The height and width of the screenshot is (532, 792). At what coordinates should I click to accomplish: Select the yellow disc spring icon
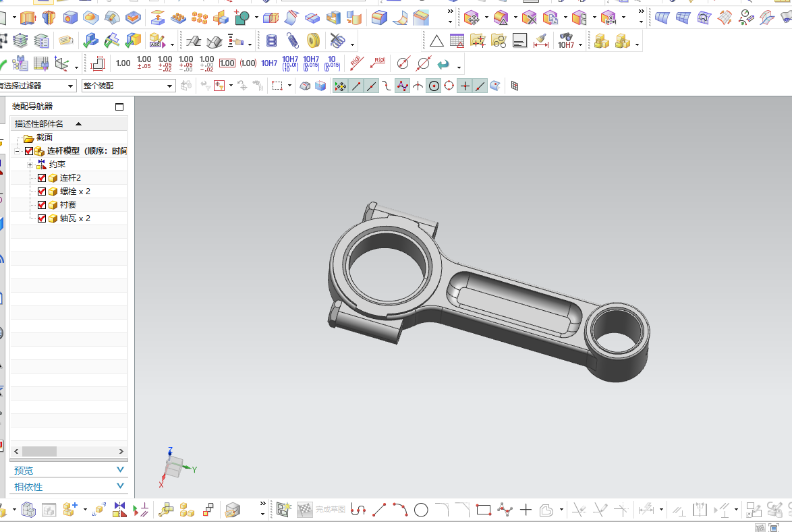pyautogui.click(x=313, y=41)
